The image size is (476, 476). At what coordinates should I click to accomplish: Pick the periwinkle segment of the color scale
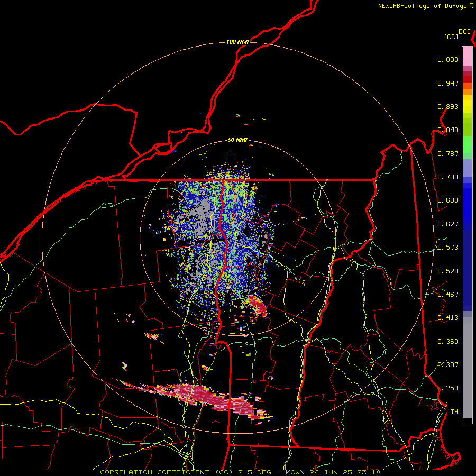click(467, 168)
